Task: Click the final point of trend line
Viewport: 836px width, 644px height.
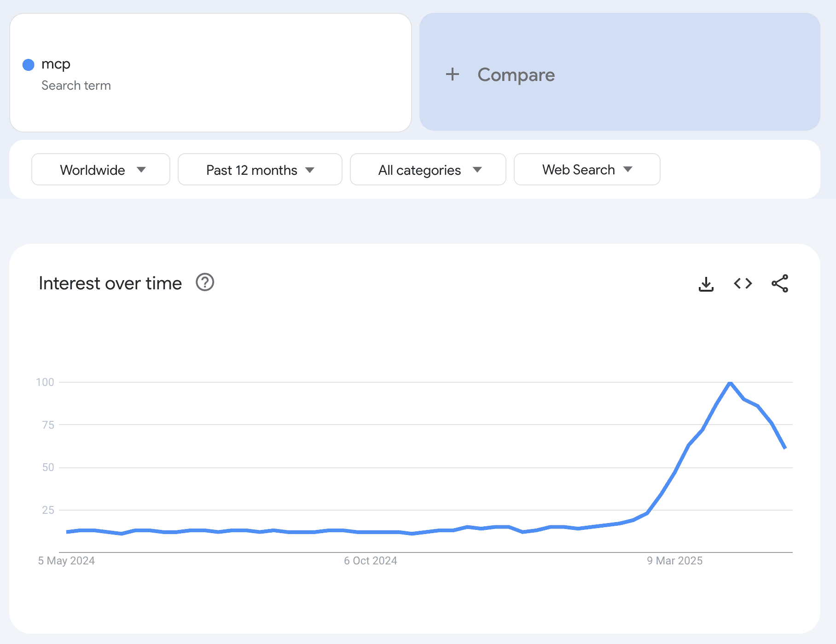Action: pos(785,448)
